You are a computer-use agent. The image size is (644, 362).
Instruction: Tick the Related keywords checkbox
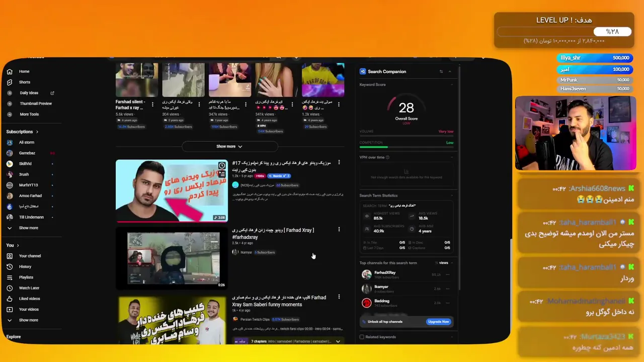(x=362, y=337)
